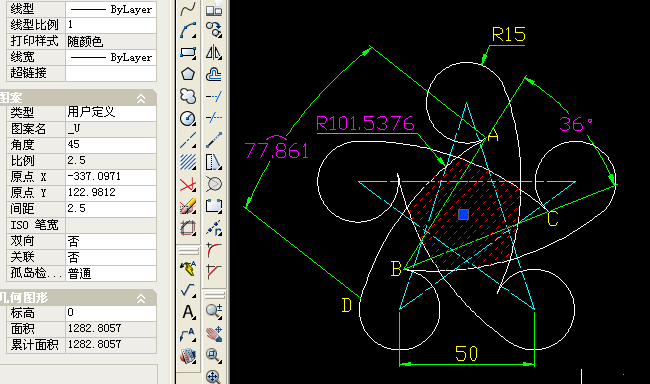Click the 图案名 _U field

tap(111, 129)
